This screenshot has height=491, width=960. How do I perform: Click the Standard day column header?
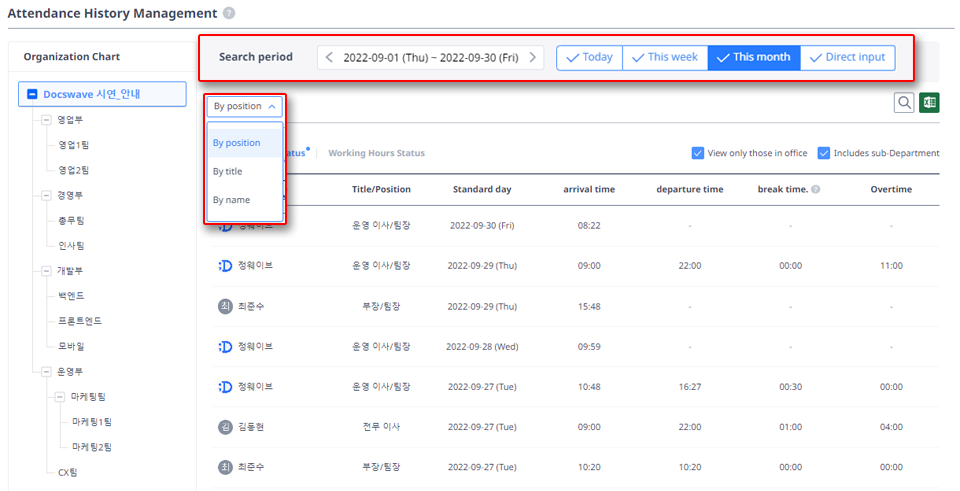[482, 189]
